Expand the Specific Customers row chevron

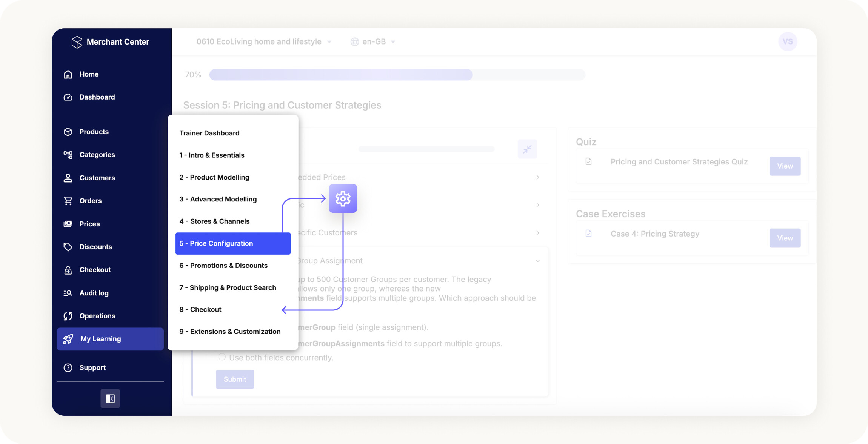tap(538, 233)
